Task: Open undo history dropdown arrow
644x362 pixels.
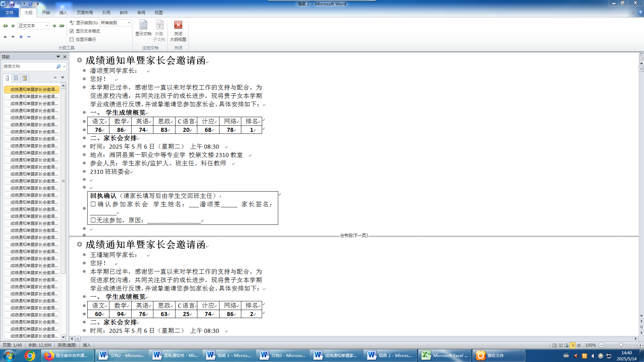Action: [x=24, y=4]
